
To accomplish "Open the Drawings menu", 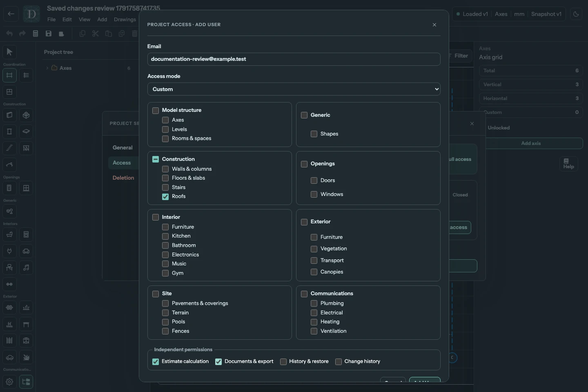I will pyautogui.click(x=125, y=19).
